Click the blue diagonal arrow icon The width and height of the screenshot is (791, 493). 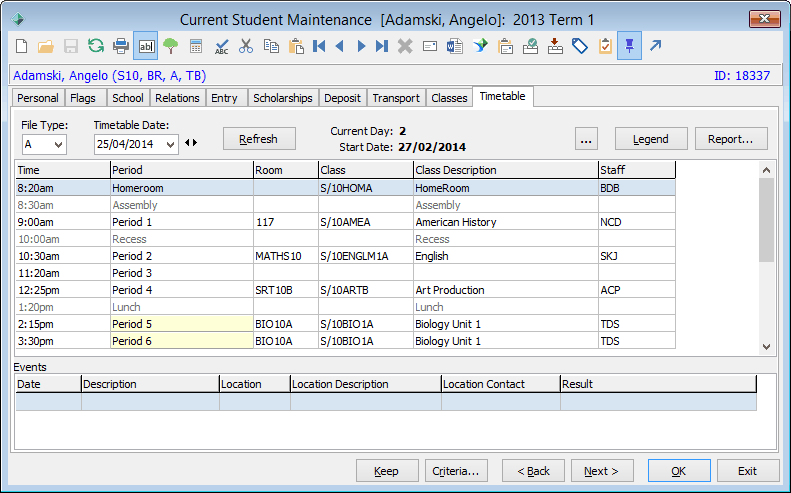655,46
